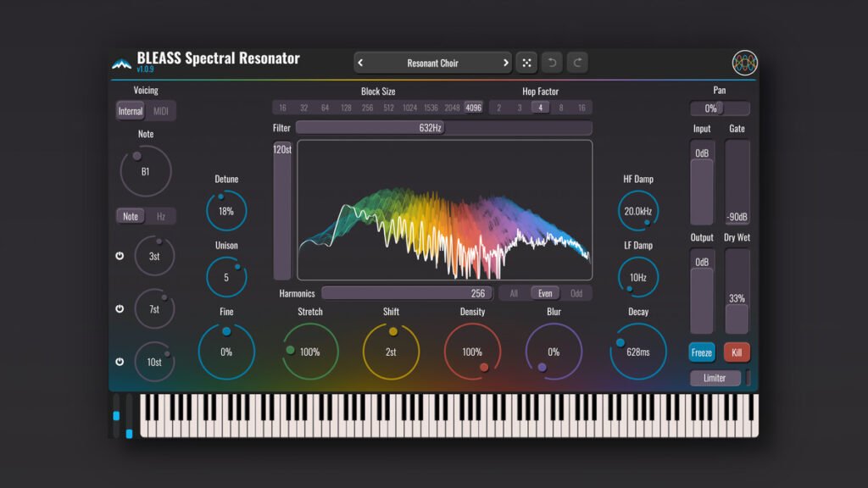The width and height of the screenshot is (868, 488).
Task: Load the previous preset with left arrow
Action: click(360, 63)
